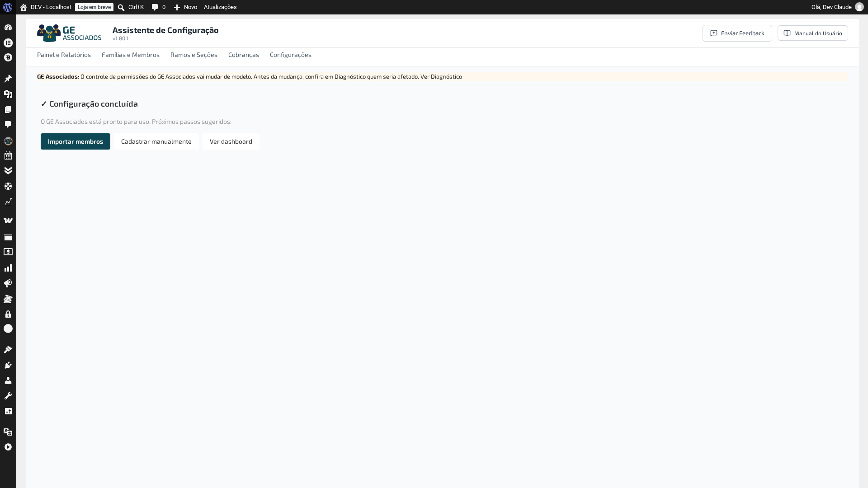This screenshot has width=868, height=488.
Task: Open the Dashboard gauge icon in sidebar
Action: (8, 28)
